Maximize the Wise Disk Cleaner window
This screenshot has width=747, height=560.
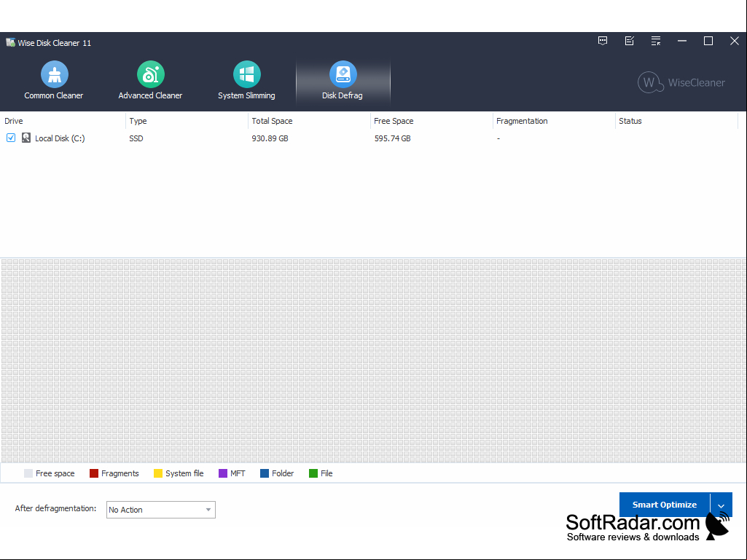coord(708,41)
